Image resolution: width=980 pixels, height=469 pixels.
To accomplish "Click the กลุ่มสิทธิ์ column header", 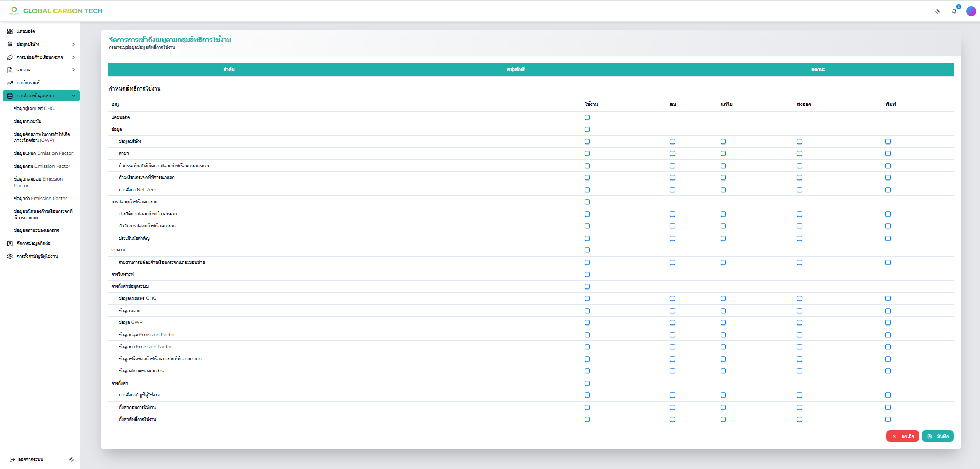I will point(516,69).
